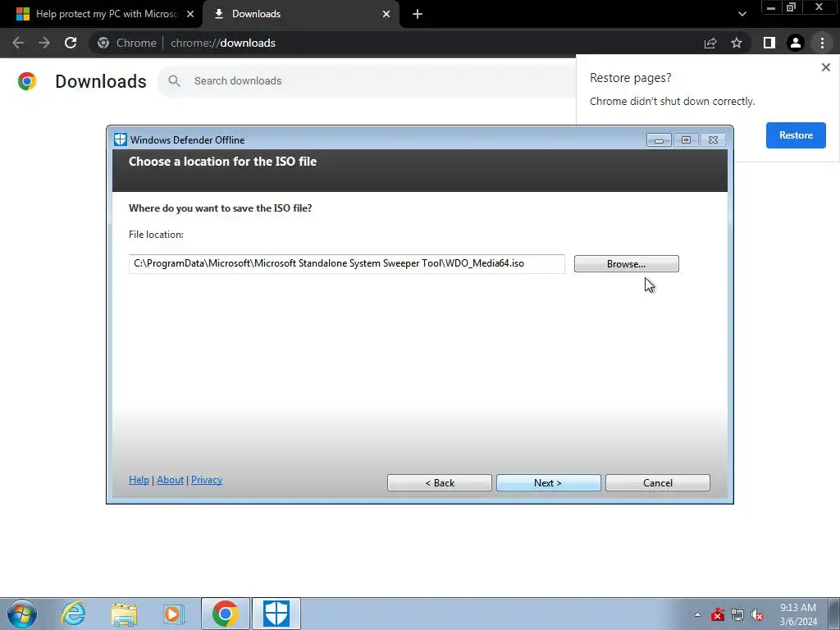Image resolution: width=840 pixels, height=630 pixels.
Task: Click the network tray icon
Action: pos(737,614)
